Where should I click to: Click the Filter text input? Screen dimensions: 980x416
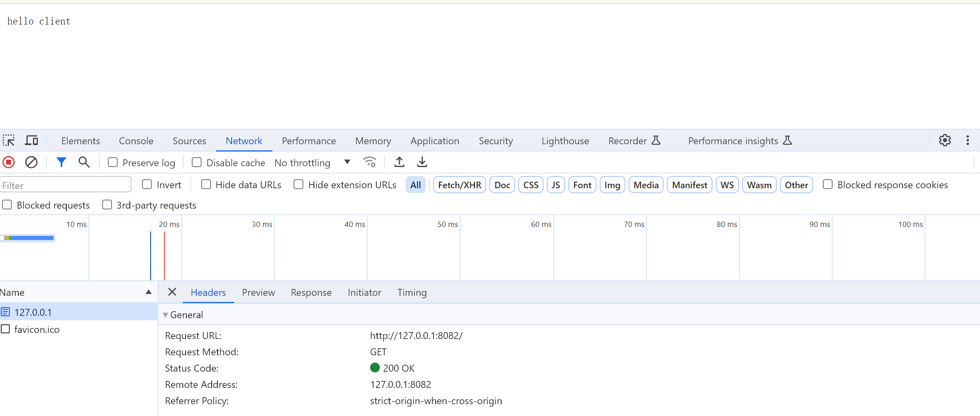65,185
